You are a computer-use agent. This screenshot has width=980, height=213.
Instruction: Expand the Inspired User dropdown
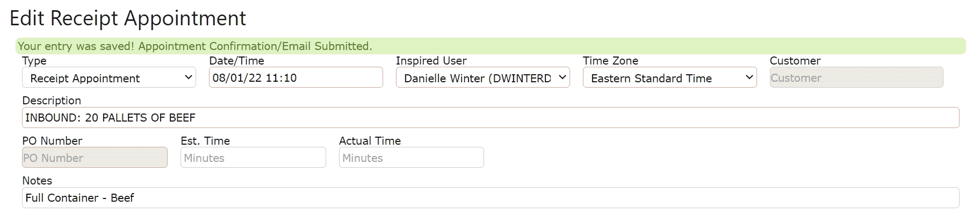[482, 78]
